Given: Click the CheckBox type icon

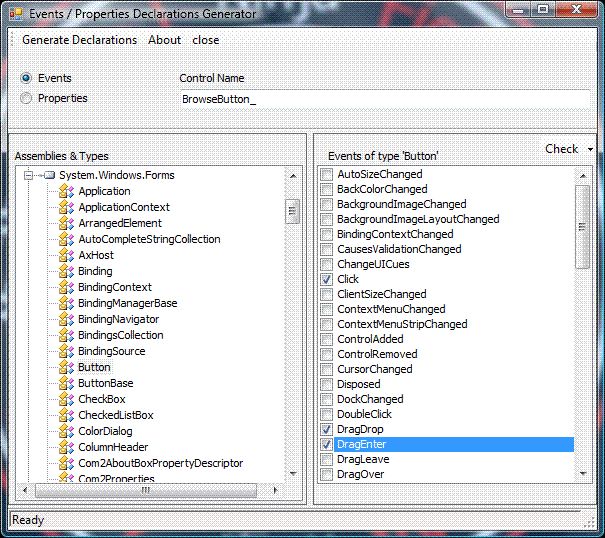Looking at the screenshot, I should pos(66,399).
